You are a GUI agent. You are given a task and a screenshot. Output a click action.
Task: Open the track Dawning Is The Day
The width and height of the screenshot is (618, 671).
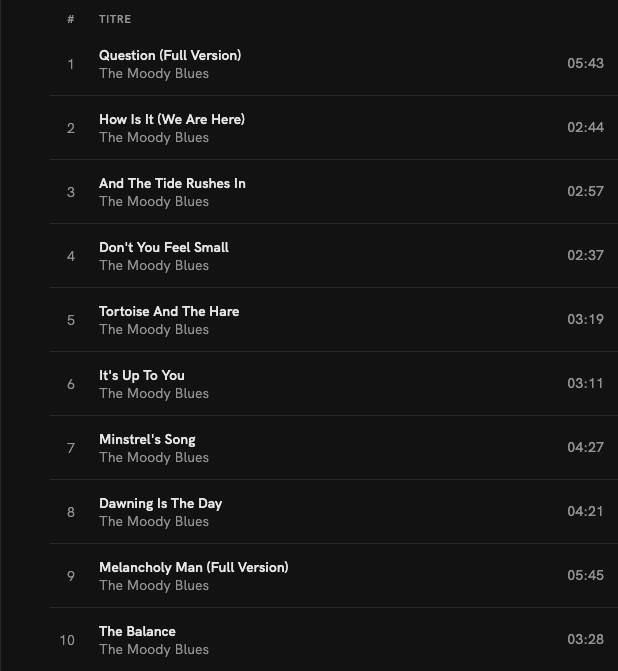pyautogui.click(x=160, y=503)
